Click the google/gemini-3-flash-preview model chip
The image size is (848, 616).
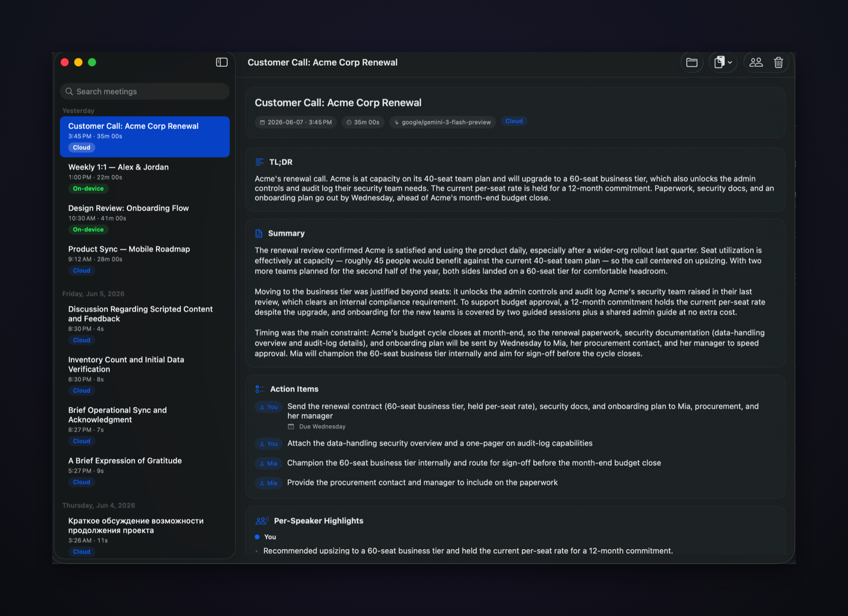pos(443,122)
